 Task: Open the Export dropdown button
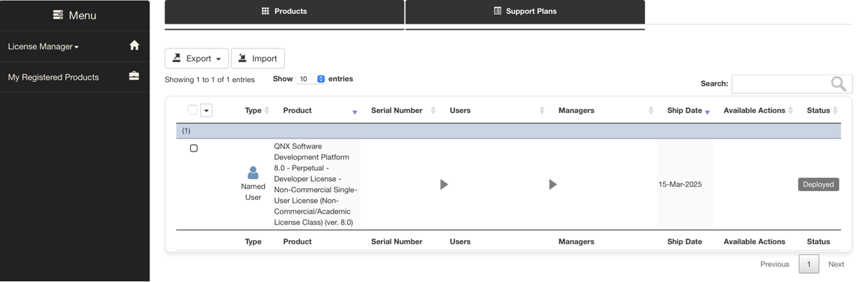197,58
